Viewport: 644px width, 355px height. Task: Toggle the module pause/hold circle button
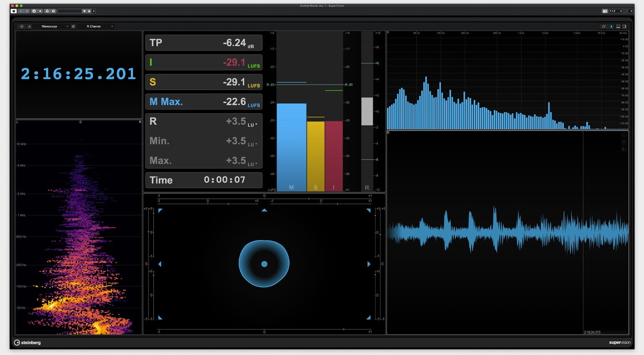[x=22, y=26]
